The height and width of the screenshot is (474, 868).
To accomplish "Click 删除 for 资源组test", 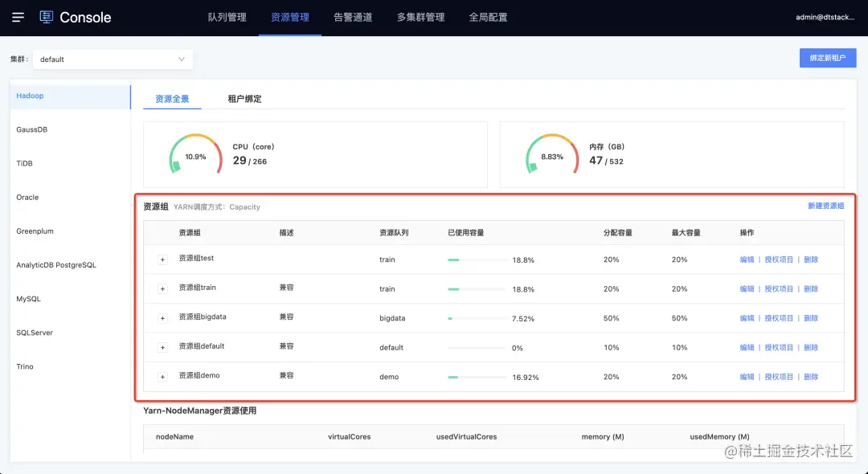I will (811, 259).
